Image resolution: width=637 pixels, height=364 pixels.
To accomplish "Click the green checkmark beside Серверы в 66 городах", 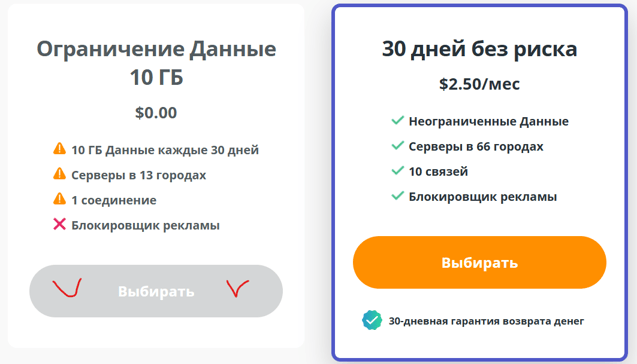I will 397,145.
